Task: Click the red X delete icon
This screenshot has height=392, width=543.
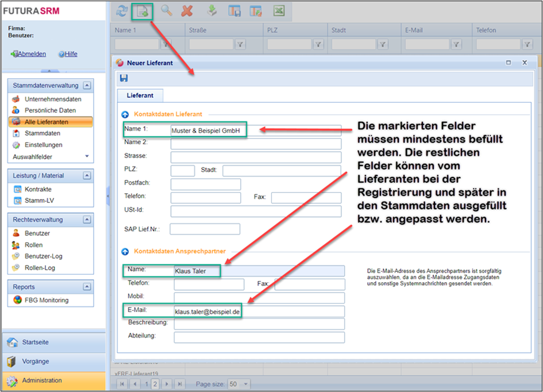Action: tap(187, 11)
